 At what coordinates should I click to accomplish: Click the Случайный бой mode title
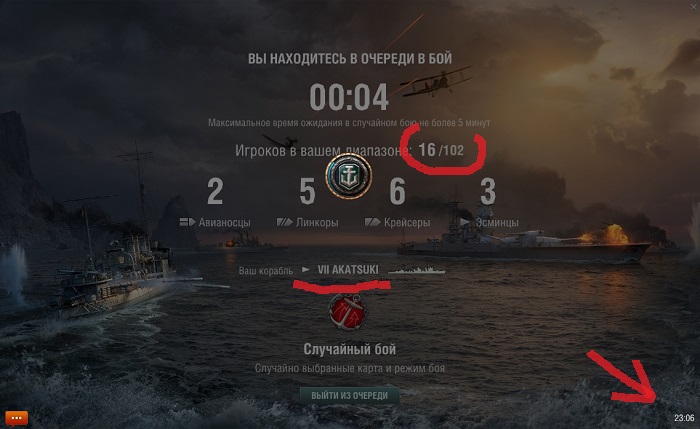pos(350,349)
